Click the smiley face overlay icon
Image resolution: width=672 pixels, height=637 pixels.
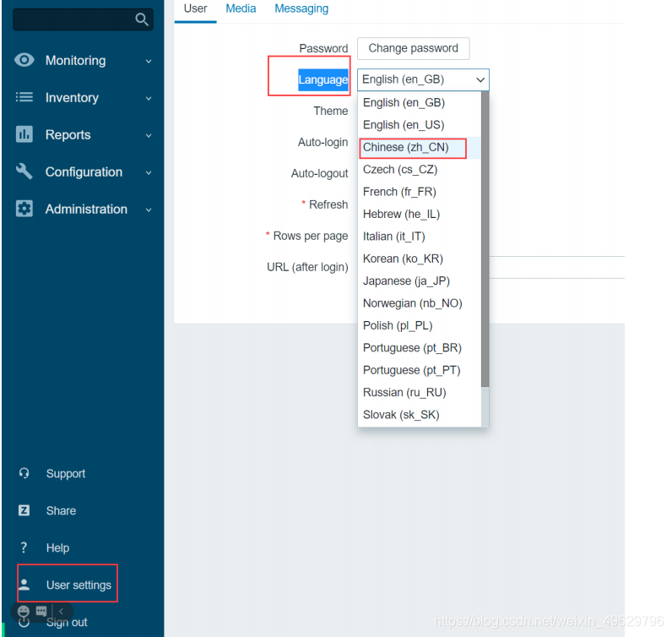coord(23,611)
